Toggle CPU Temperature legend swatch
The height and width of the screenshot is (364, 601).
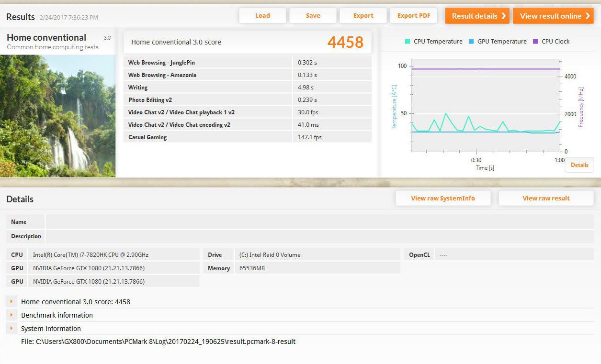(408, 42)
